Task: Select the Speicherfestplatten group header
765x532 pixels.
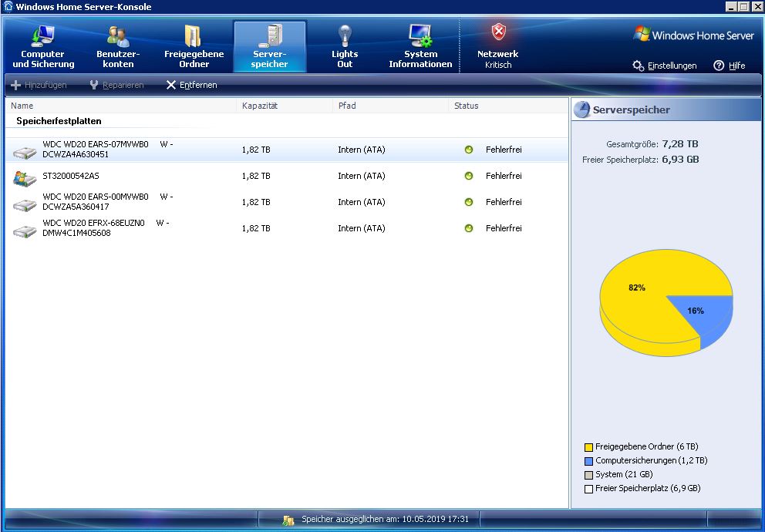Action: tap(59, 121)
